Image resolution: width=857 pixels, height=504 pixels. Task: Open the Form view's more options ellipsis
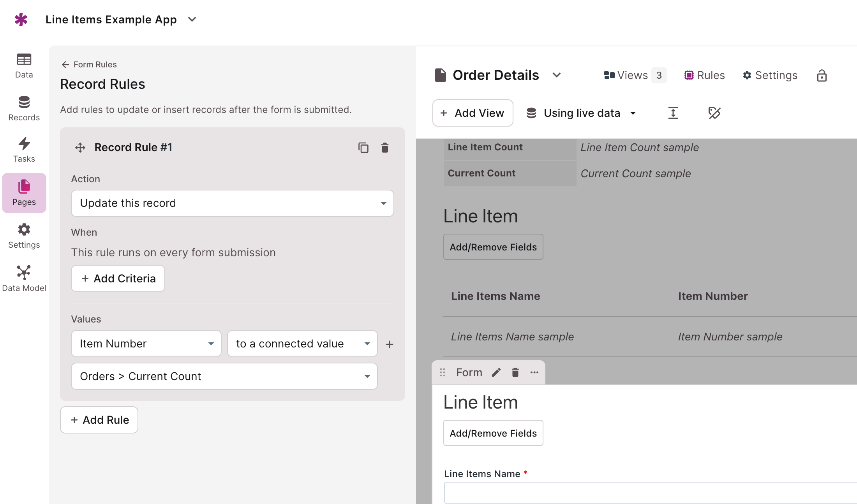pyautogui.click(x=534, y=373)
